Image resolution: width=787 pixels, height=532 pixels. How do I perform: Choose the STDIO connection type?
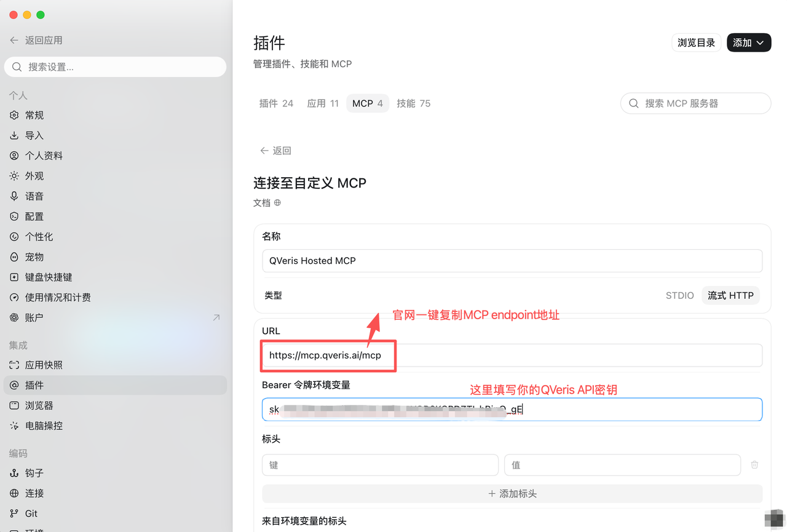tap(680, 295)
